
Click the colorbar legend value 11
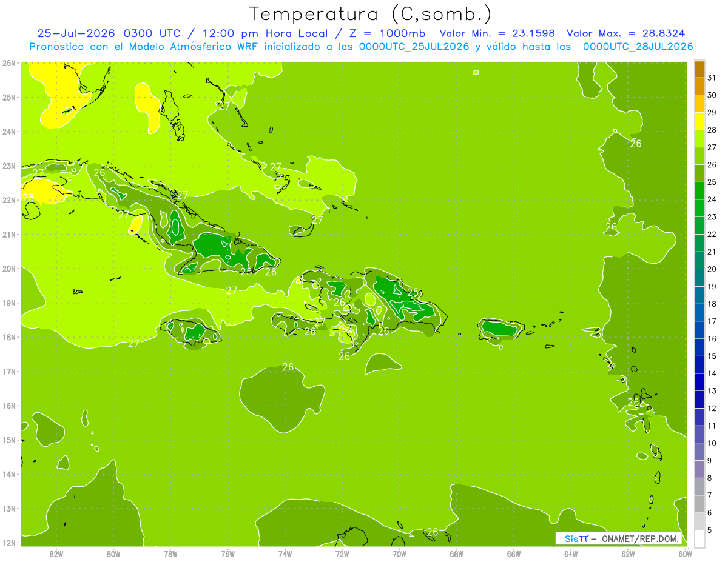click(712, 425)
